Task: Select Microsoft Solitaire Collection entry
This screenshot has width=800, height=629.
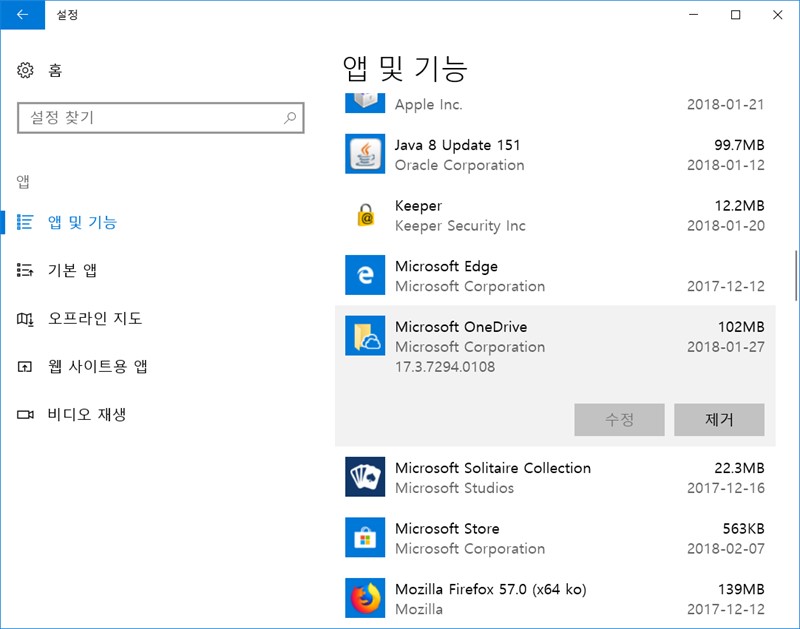Action: tap(555, 477)
